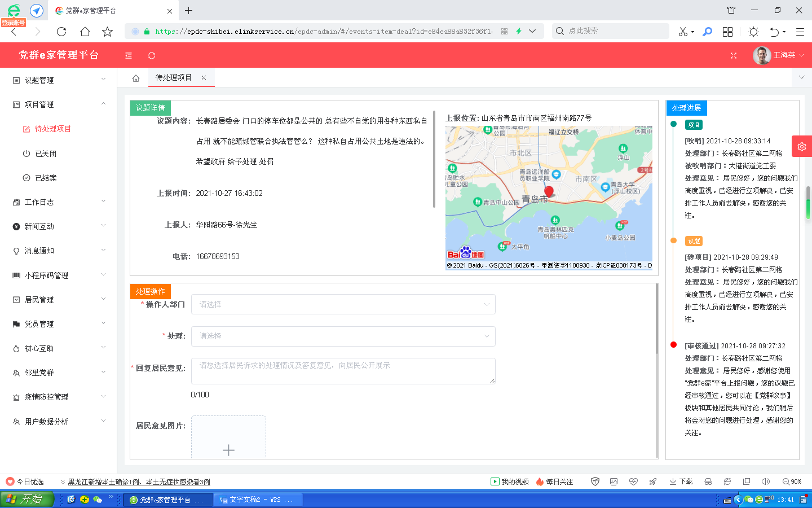Expand 居民管理 menu
This screenshot has height=508, width=812.
[x=59, y=300]
